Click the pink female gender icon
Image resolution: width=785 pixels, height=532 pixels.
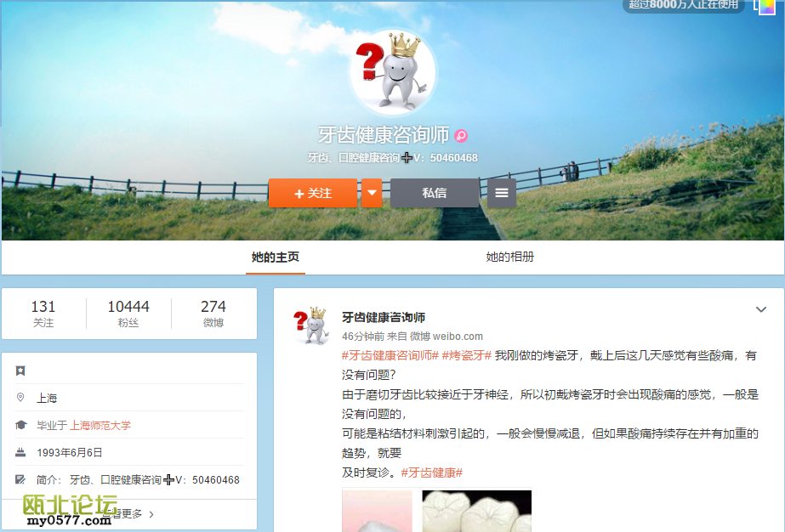pos(461,136)
